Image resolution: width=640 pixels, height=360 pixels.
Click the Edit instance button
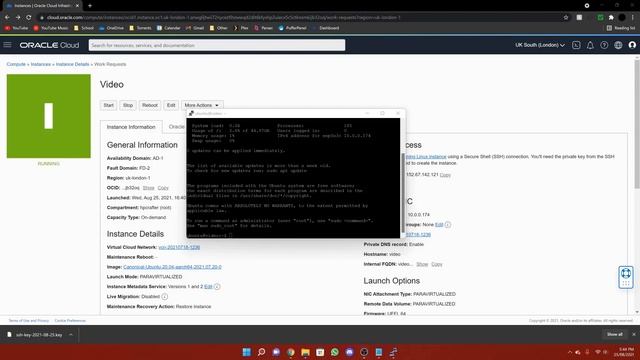pyautogui.click(x=171, y=105)
